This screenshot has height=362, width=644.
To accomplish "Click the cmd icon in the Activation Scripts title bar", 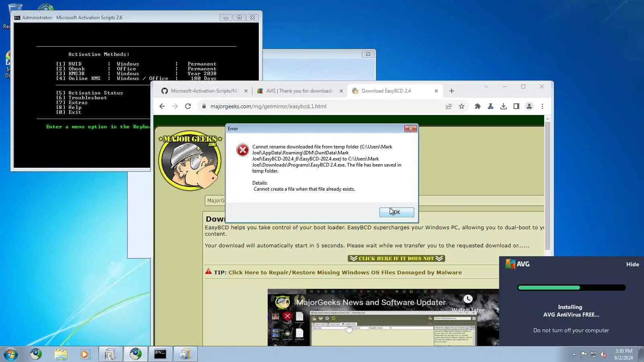I will [17, 18].
